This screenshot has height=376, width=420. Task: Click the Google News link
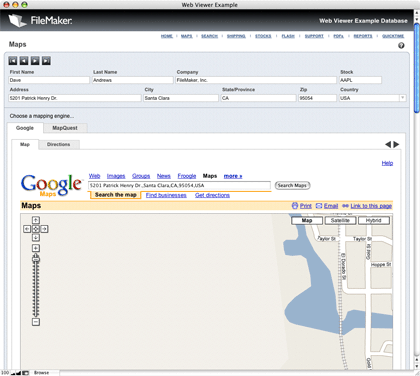click(164, 176)
